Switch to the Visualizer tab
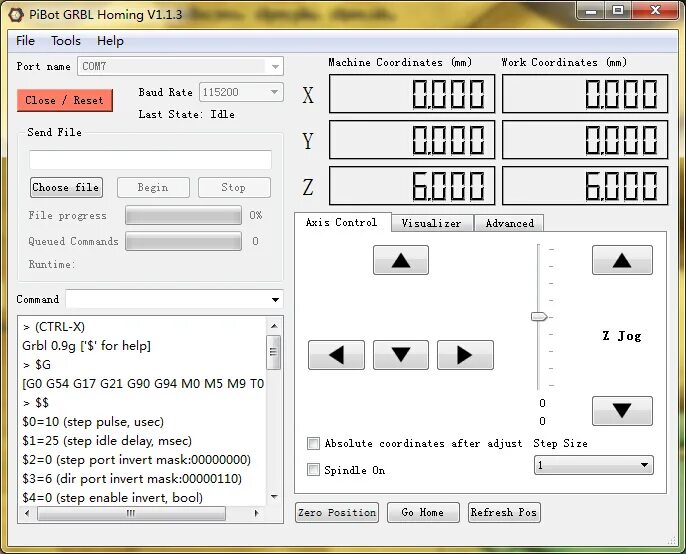Viewport: 686px width, 554px height. [x=431, y=223]
